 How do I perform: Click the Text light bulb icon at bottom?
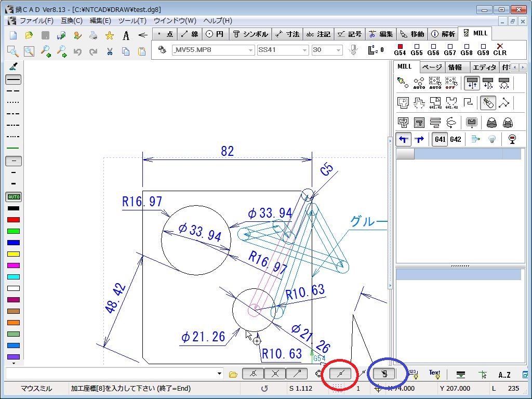[x=435, y=374]
